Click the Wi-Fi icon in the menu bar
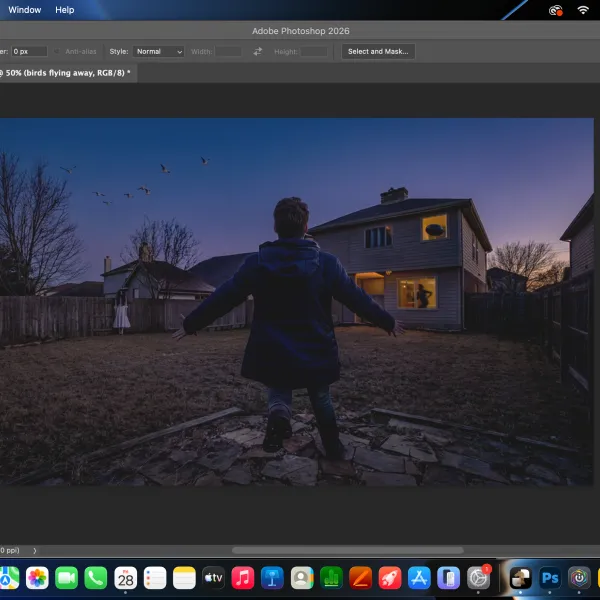600x600 pixels. pyautogui.click(x=582, y=10)
